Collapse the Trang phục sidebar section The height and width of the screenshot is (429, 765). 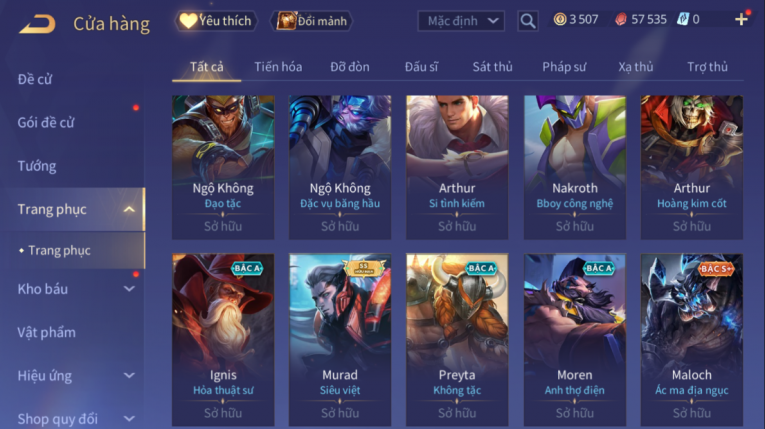click(x=129, y=209)
